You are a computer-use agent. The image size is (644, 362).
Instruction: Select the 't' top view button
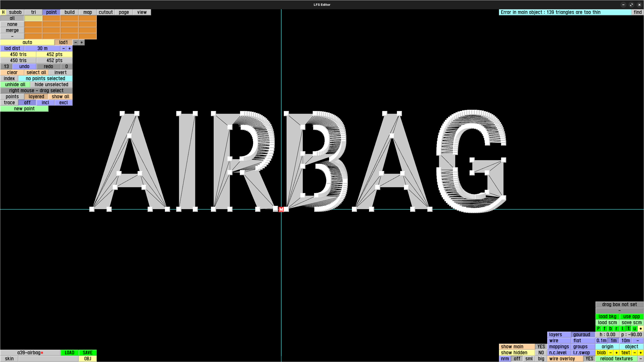629,329
